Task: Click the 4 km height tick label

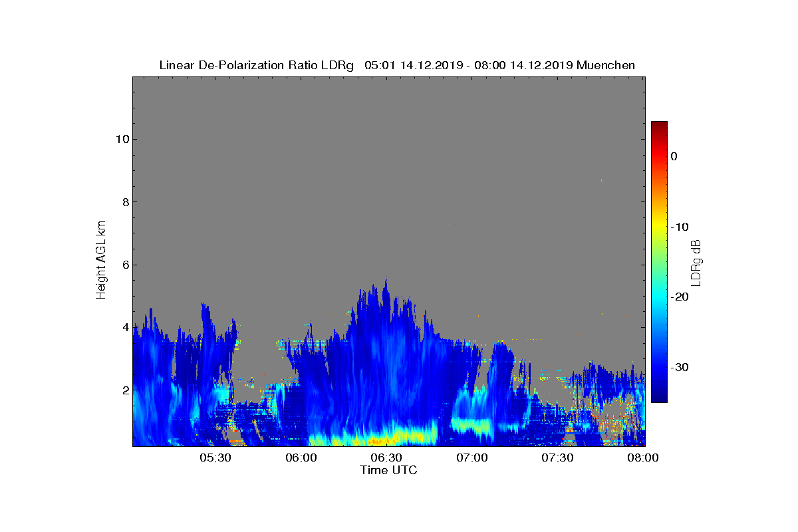Action: [x=124, y=327]
